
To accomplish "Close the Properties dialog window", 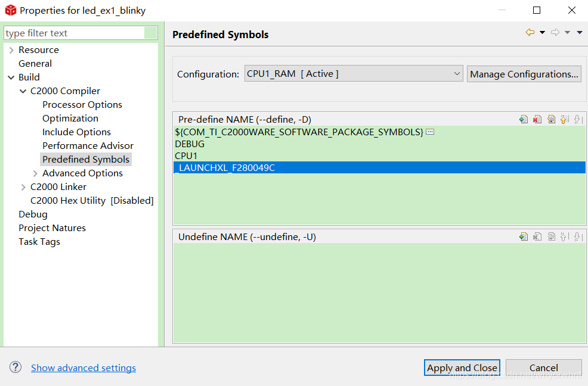I will 571,10.
